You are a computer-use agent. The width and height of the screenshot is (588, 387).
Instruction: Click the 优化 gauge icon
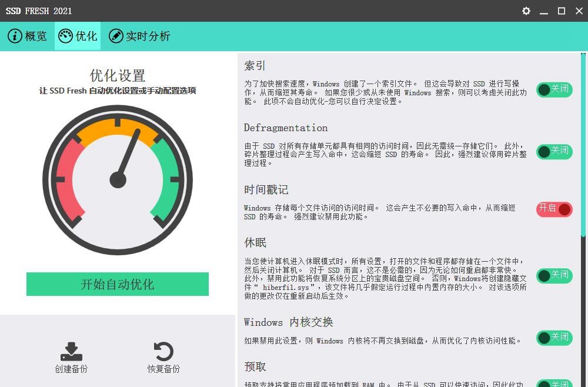(x=66, y=36)
